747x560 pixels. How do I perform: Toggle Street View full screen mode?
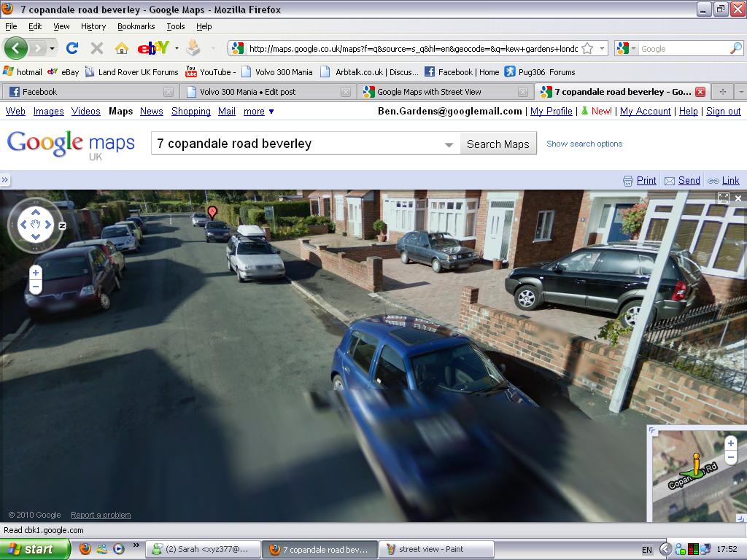tap(723, 198)
